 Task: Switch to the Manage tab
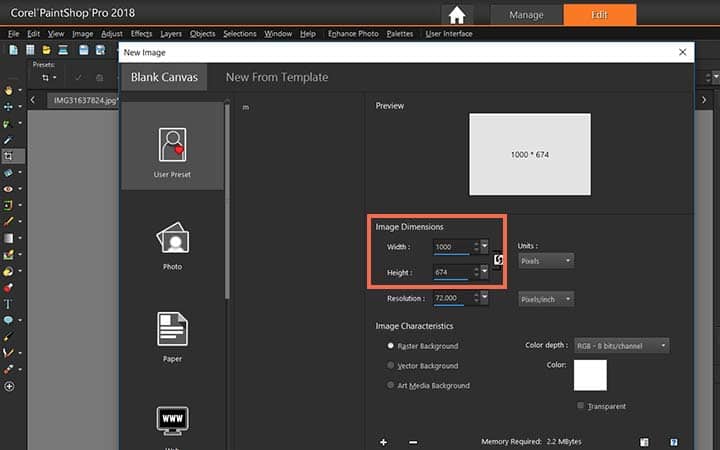[526, 15]
